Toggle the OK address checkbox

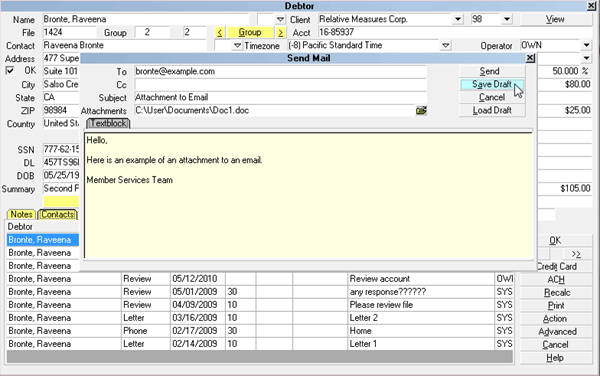pos(10,71)
